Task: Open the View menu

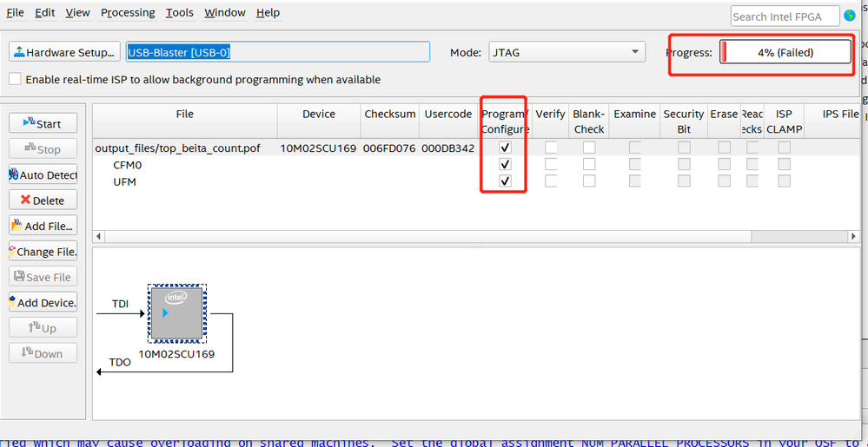Action: pos(77,13)
